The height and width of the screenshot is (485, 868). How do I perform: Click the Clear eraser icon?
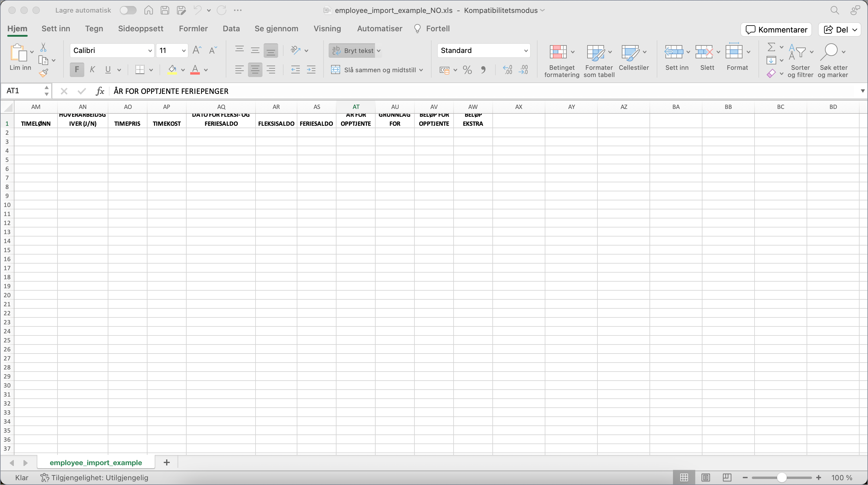coord(771,73)
